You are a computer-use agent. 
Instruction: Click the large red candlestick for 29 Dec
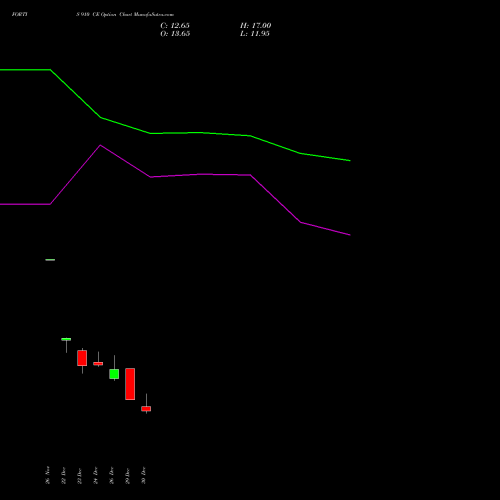tap(130, 384)
